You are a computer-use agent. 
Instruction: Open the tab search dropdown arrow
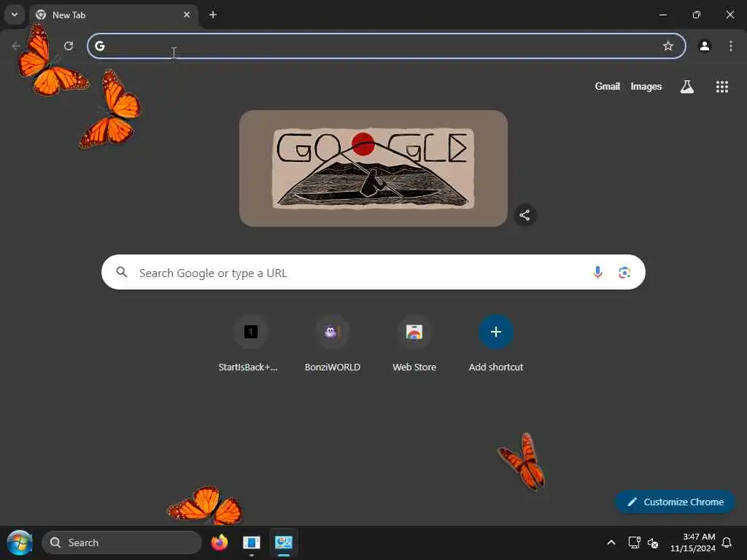(x=15, y=15)
